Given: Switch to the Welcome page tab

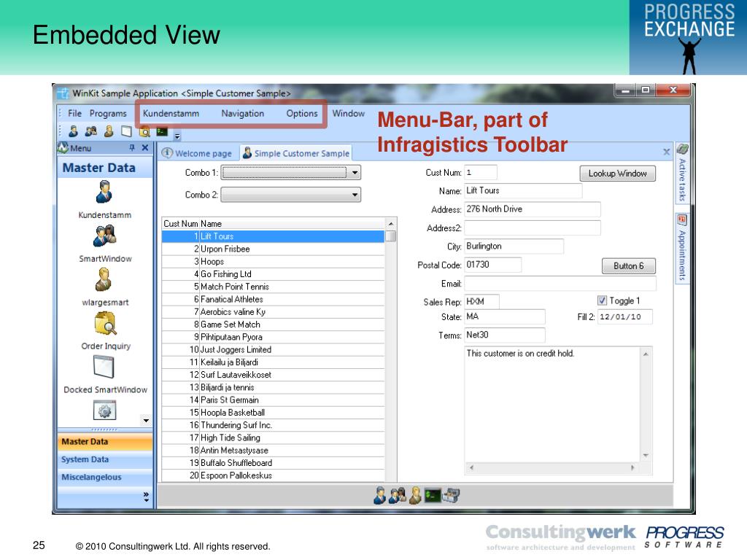Looking at the screenshot, I should tap(197, 153).
